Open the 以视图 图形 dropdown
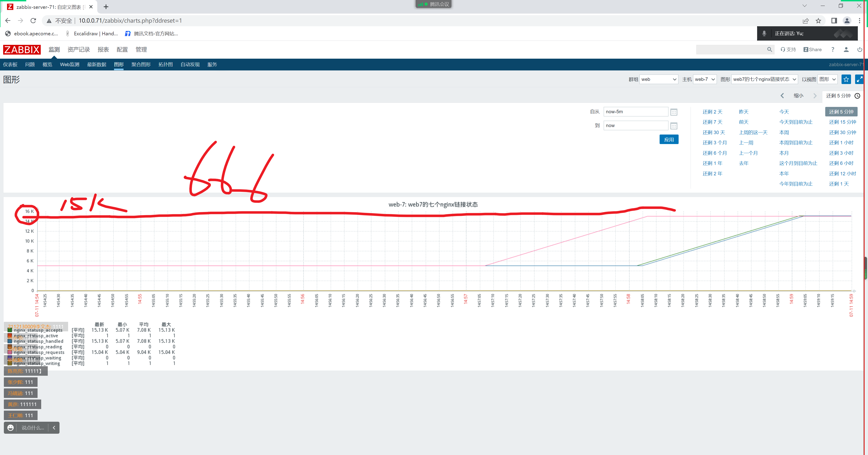Screen dimensions: 868x455 [x=827, y=79]
